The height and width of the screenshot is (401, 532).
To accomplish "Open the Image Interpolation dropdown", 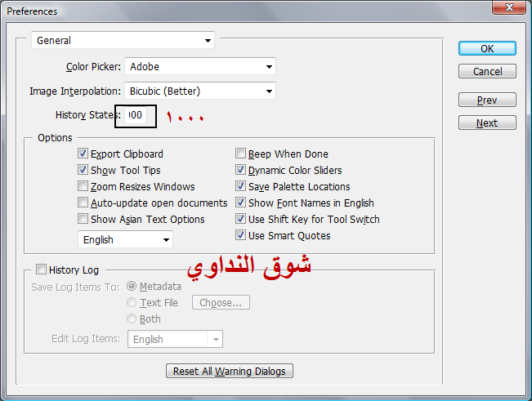I will pyautogui.click(x=200, y=91).
